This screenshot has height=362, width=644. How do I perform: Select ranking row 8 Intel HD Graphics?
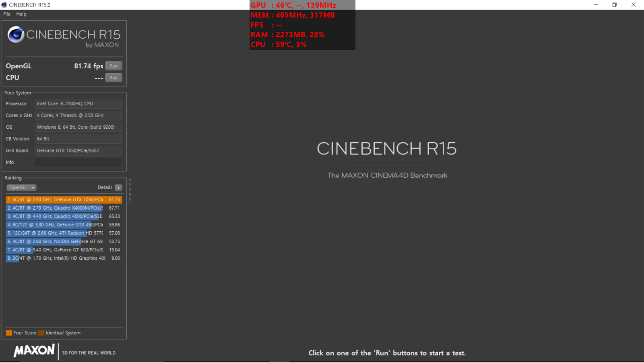tap(64, 258)
